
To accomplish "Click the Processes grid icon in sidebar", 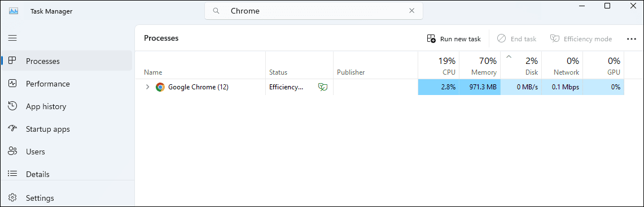I will [12, 61].
